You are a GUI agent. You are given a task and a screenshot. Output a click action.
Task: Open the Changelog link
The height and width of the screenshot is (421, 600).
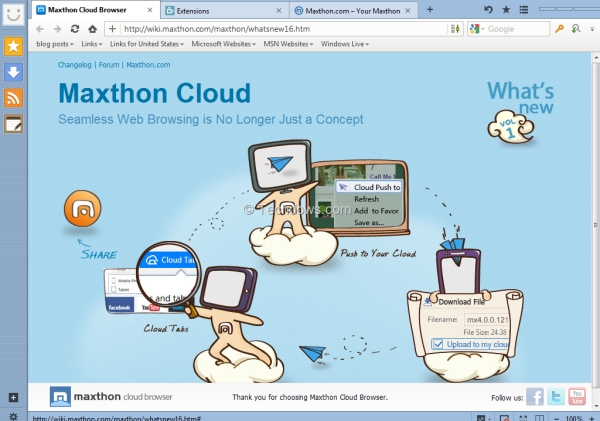tap(76, 65)
